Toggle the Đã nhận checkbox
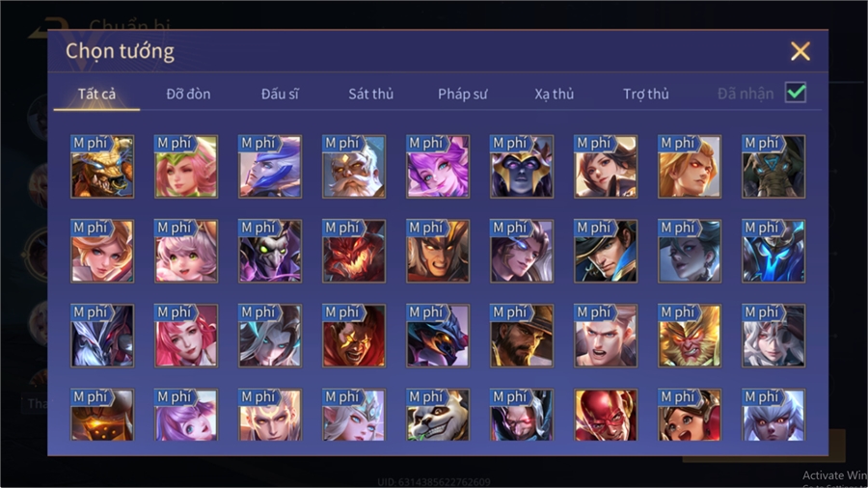The image size is (868, 488). tap(796, 93)
